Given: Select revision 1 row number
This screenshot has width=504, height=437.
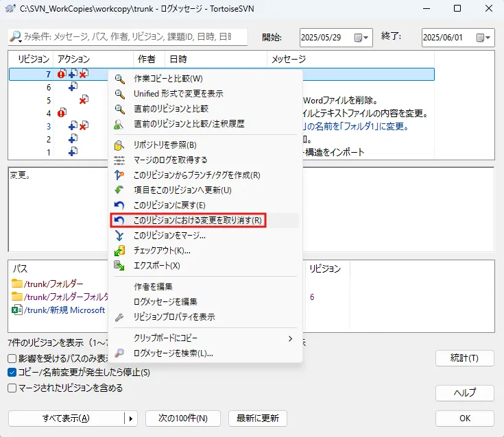Looking at the screenshot, I should click(49, 152).
